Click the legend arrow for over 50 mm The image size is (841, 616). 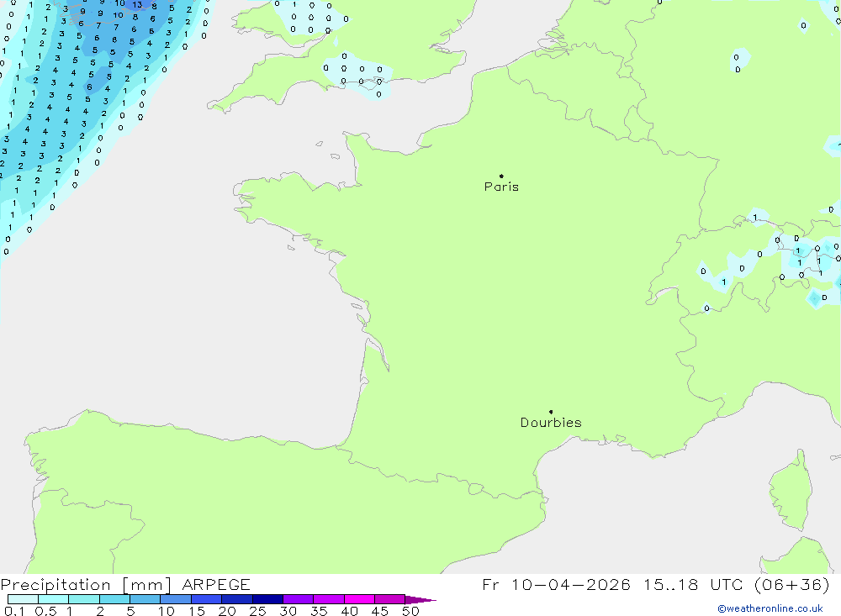(420, 599)
